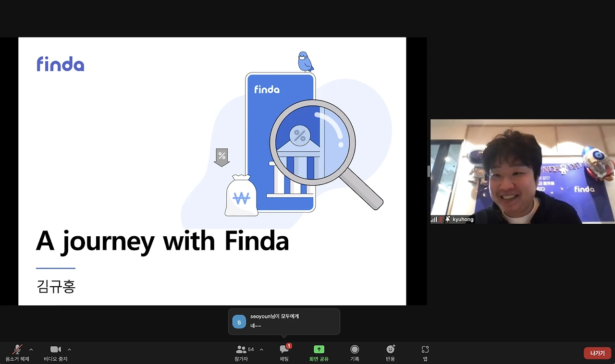Click seoyoun's avatar in the chat popup

239,322
